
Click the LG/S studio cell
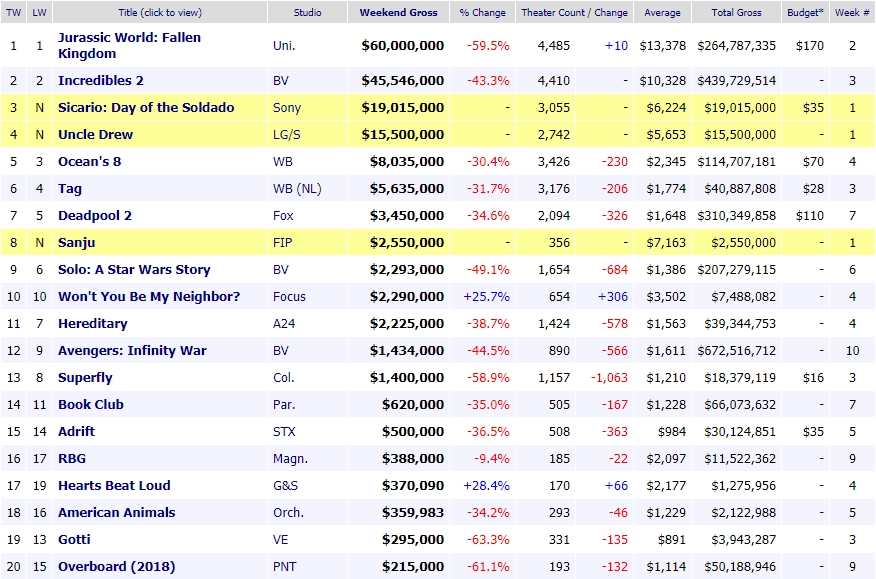[287, 135]
